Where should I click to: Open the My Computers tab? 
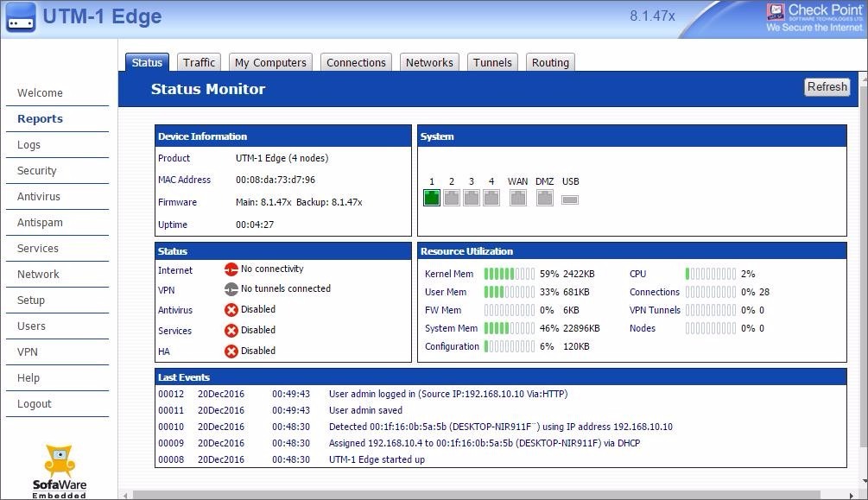[x=270, y=62]
